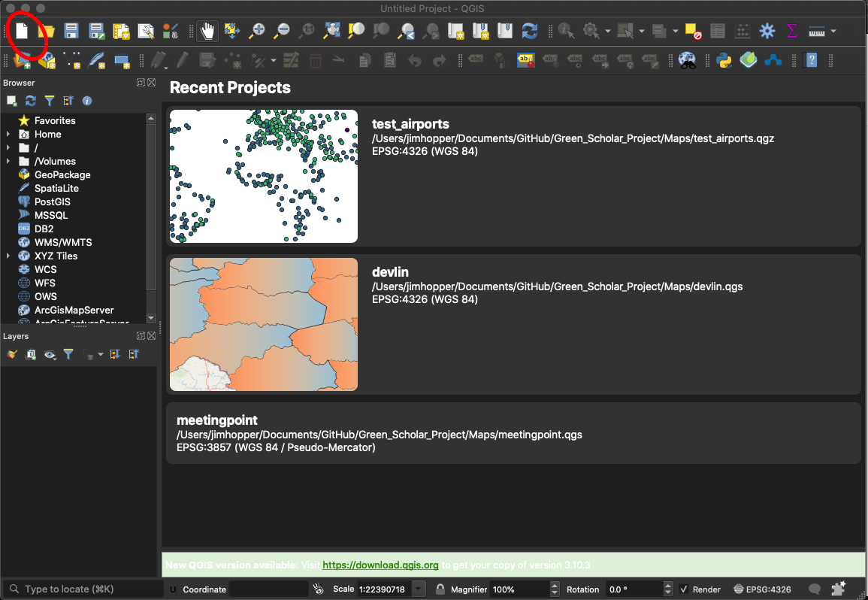
Task: Open the Measure tool dropdown arrow
Action: pos(833,31)
